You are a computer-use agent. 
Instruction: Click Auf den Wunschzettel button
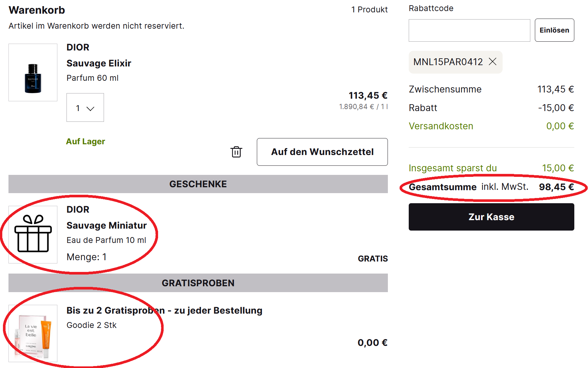click(322, 152)
